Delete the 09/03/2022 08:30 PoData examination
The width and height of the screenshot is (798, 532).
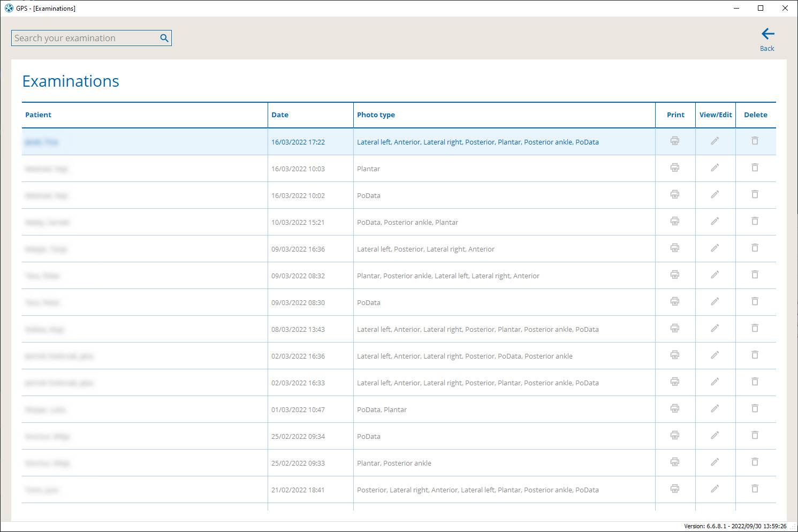[x=755, y=301]
